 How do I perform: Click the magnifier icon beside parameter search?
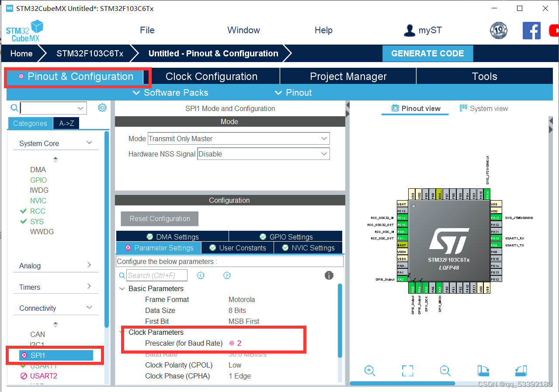[122, 276]
